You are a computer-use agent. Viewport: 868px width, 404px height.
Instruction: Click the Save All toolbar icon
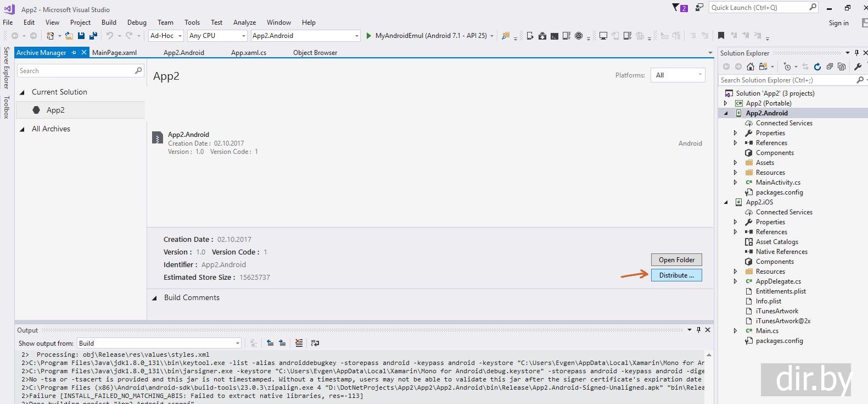93,36
